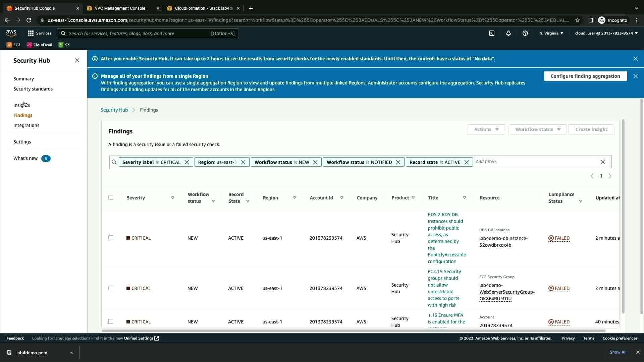Open the Services grid menu icon
Viewport: 644px width, 362px height.
tap(31, 33)
